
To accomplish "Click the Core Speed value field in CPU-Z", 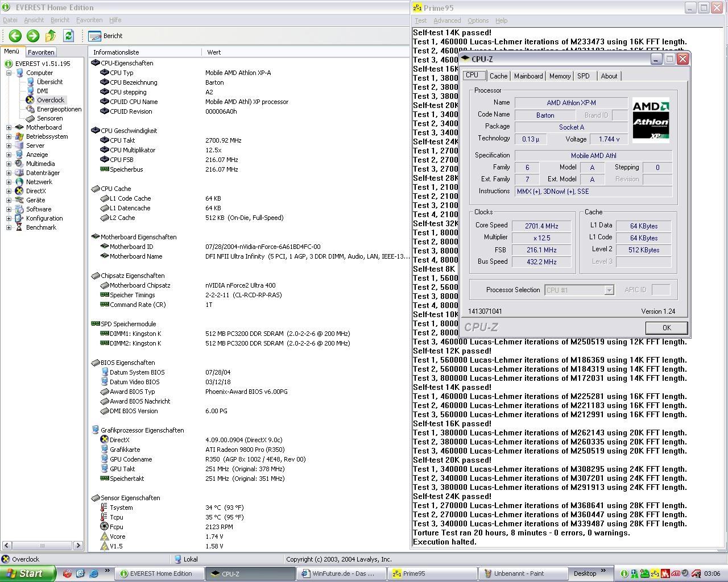I will (541, 226).
